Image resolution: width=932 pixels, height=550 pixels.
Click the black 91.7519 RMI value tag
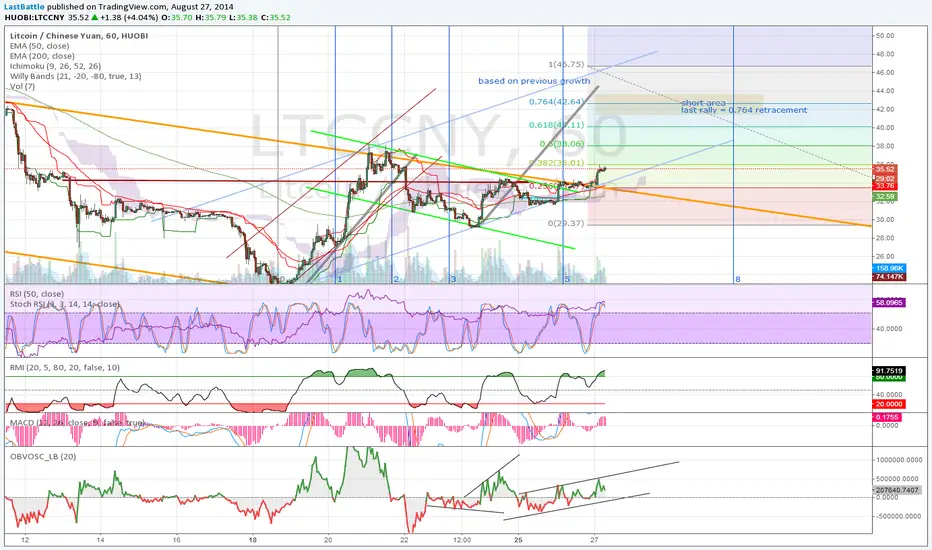[889, 370]
